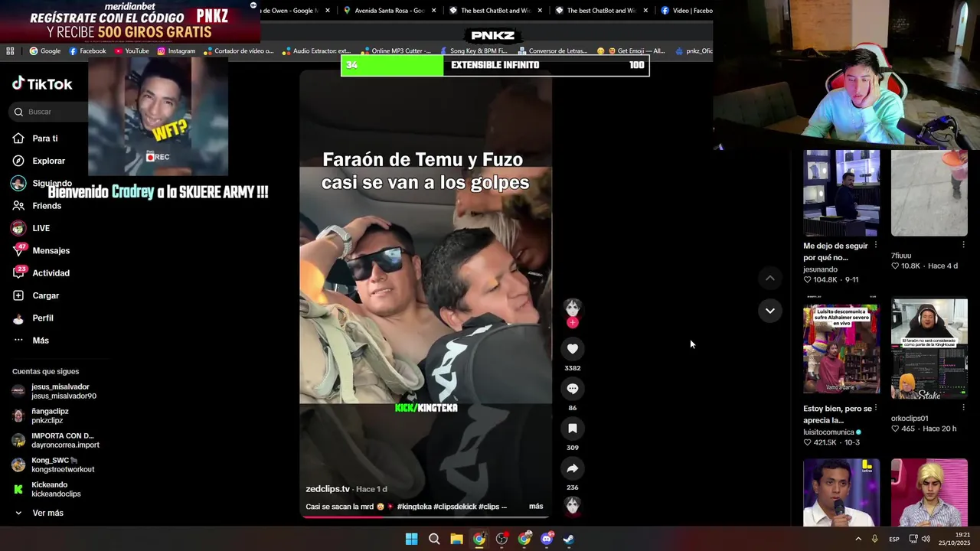The image size is (980, 551).
Task: Open the YouTube bookmark
Action: [x=132, y=51]
